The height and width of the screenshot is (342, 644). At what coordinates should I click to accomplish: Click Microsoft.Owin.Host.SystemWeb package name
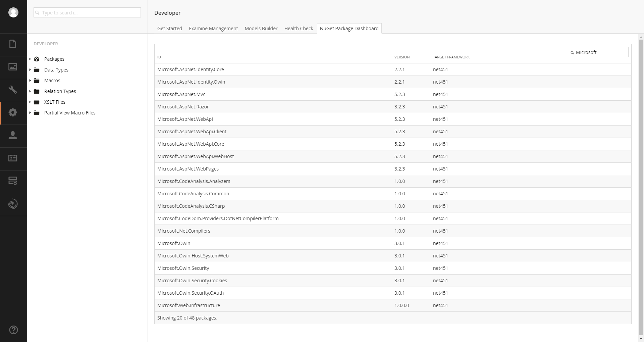pos(193,256)
